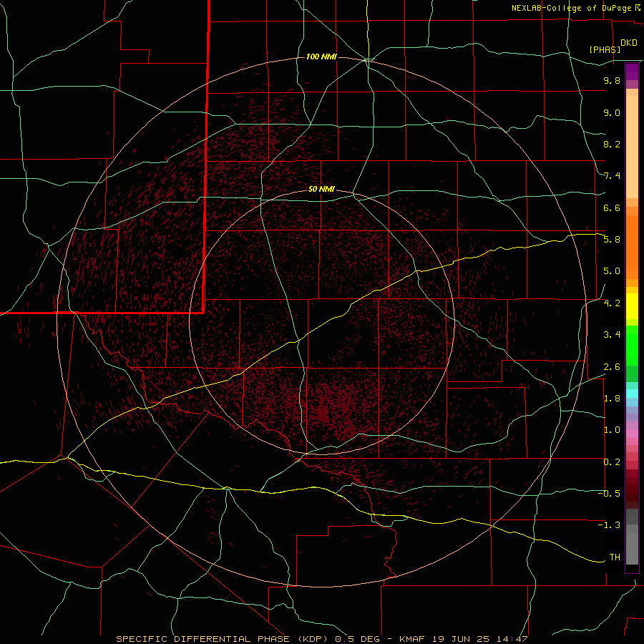
Task: Click the 7.4 value on the color scale
Action: [612, 176]
